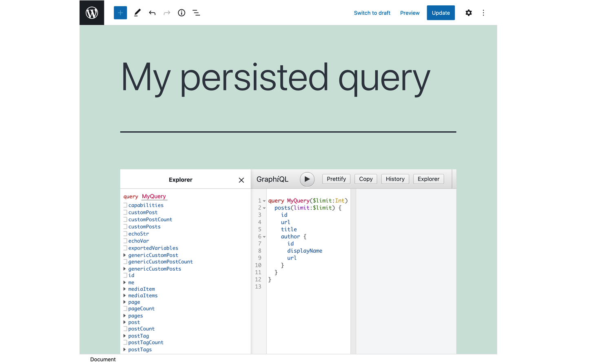Open the block inserter

tap(120, 13)
